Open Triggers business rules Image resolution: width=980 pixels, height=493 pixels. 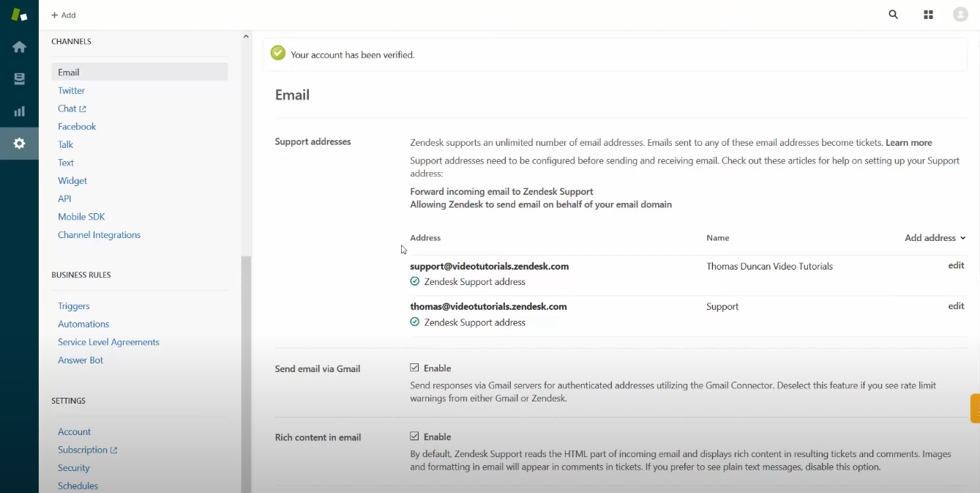click(x=74, y=306)
